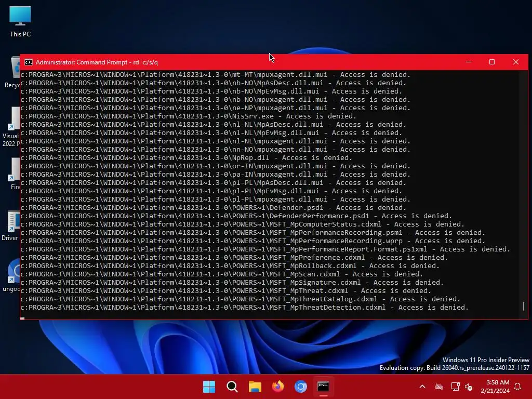The image size is (532, 399).
Task: Open Visual Studio 2022 desktop shortcut
Action: (x=11, y=127)
